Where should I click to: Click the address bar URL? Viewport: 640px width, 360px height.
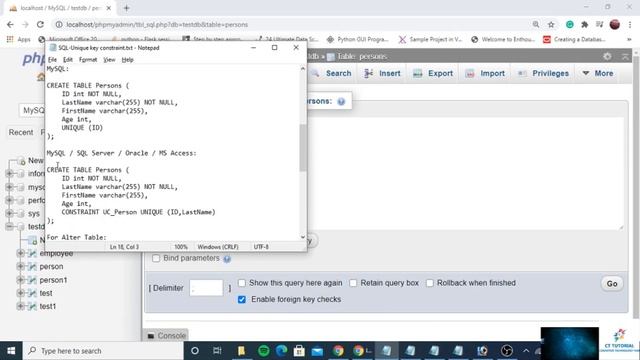(157, 25)
